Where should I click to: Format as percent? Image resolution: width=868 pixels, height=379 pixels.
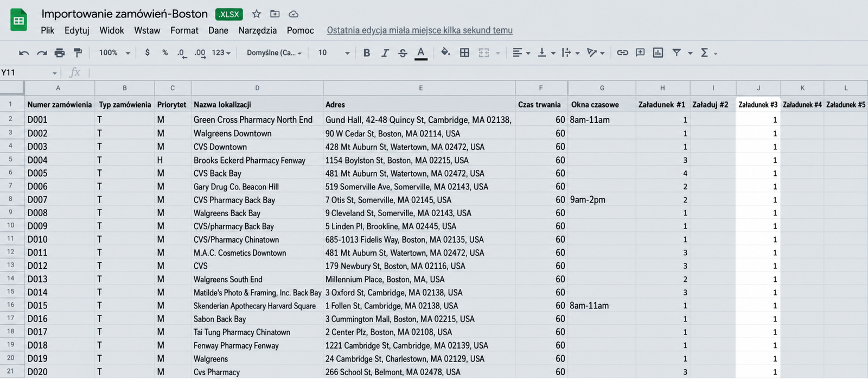(x=165, y=53)
